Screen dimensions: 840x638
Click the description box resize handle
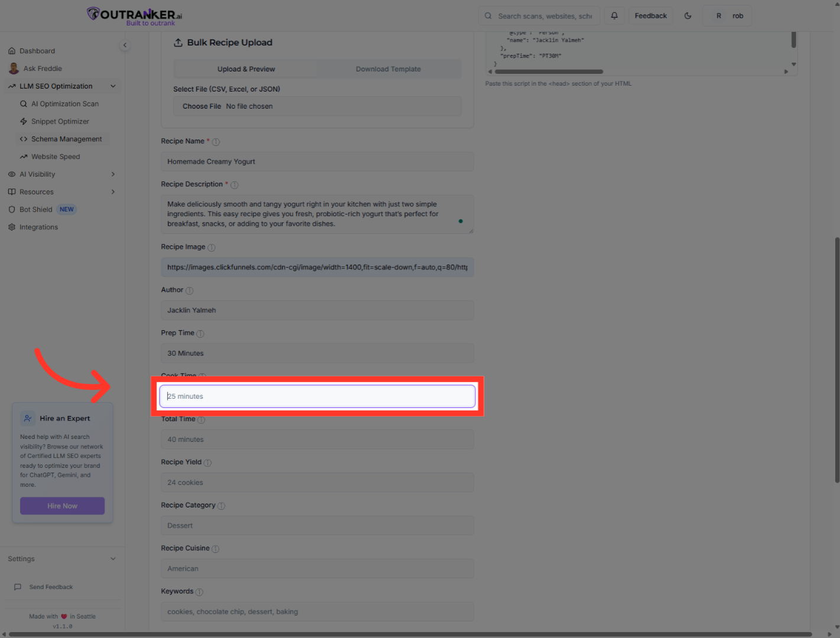click(471, 231)
